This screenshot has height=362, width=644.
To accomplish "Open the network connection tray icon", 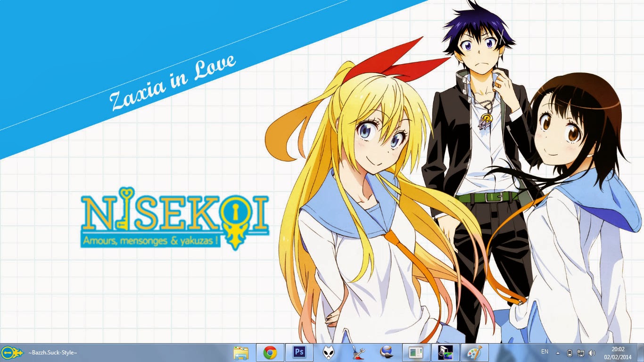I will pos(581,353).
